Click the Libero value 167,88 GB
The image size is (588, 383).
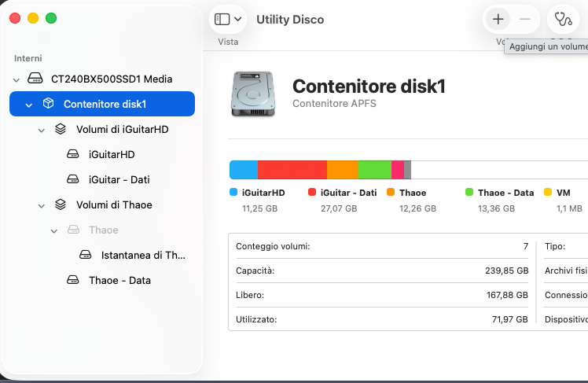[507, 295]
